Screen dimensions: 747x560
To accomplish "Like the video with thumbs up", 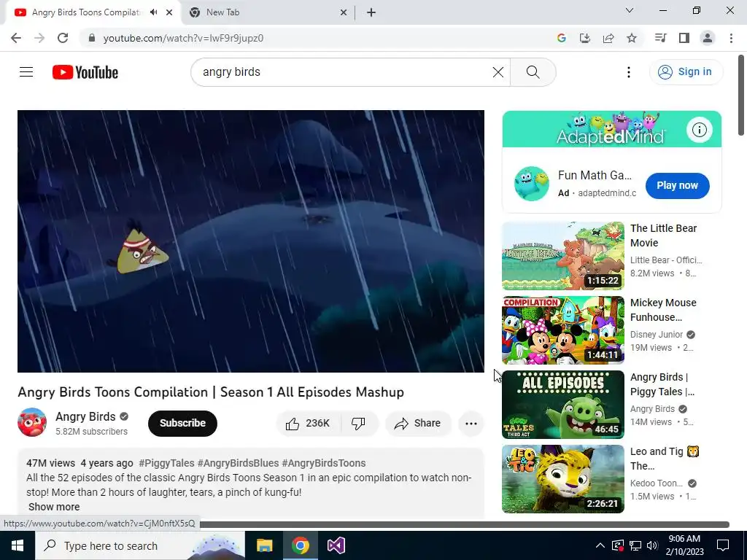I will coord(309,424).
